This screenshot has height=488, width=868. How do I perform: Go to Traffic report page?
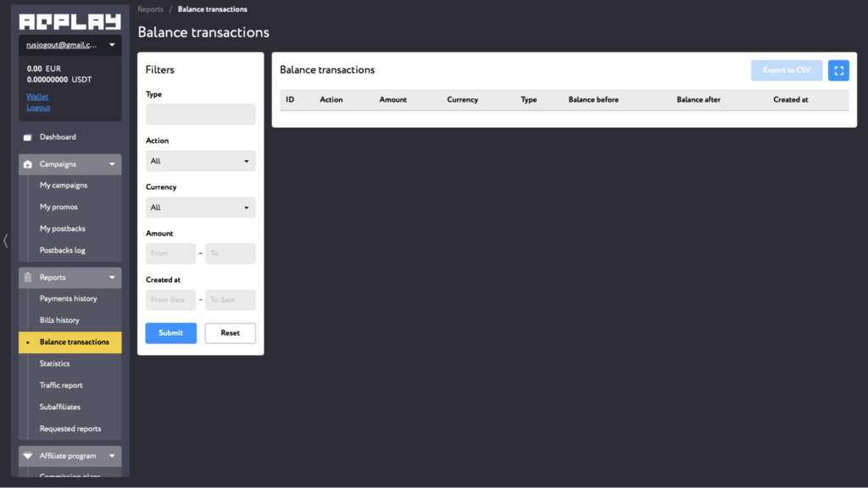(61, 385)
